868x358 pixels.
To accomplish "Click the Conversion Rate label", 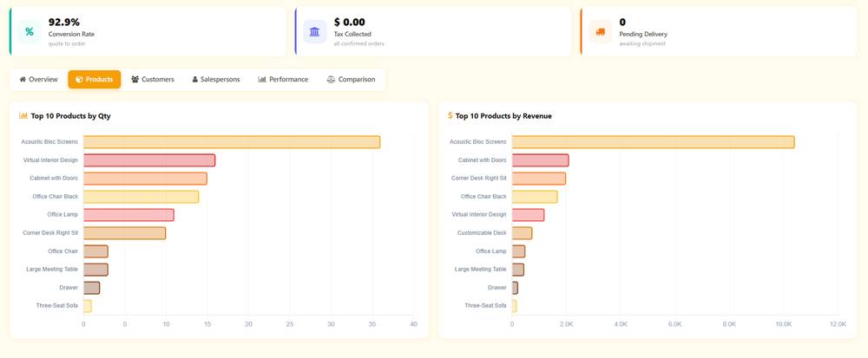I will (71, 35).
